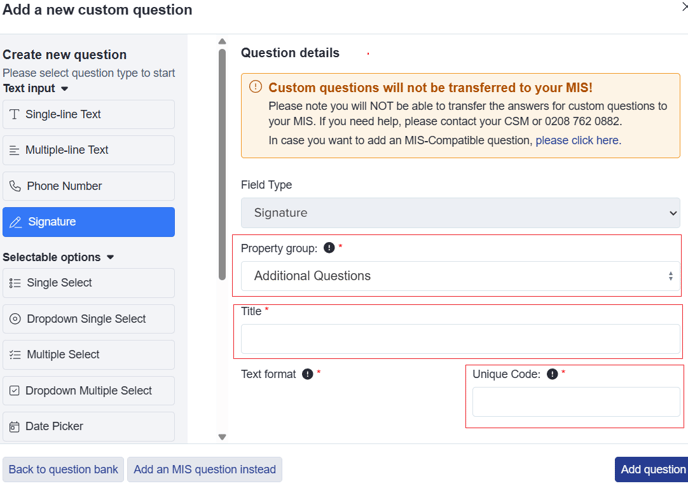Choose the Multiple Select question type
Viewport: 688px width, 493px height.
[89, 354]
